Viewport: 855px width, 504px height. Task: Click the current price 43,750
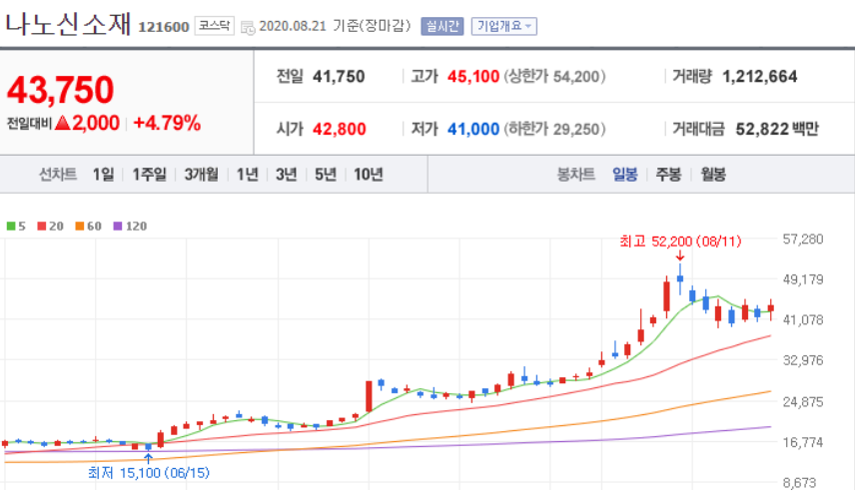(x=61, y=90)
